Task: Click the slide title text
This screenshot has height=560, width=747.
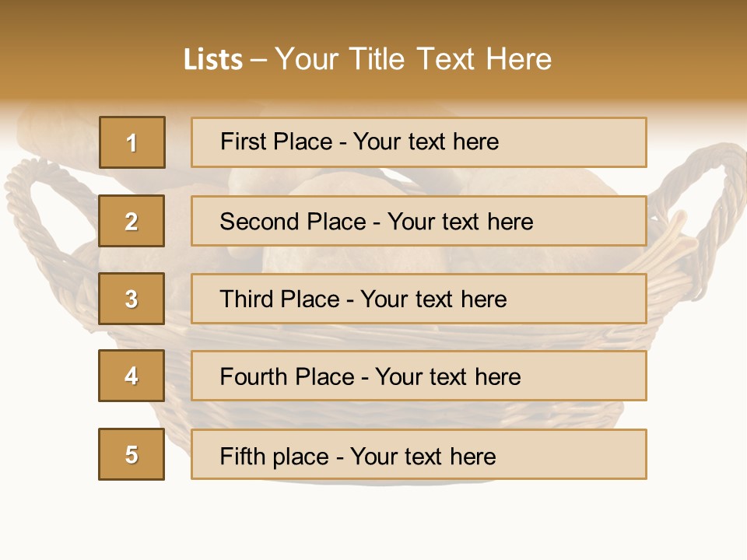Action: [367, 59]
